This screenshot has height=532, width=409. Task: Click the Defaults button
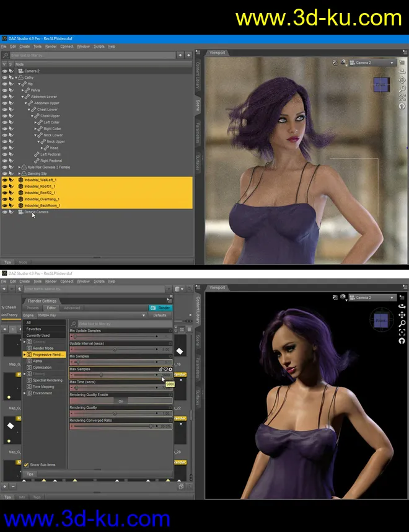(160, 315)
